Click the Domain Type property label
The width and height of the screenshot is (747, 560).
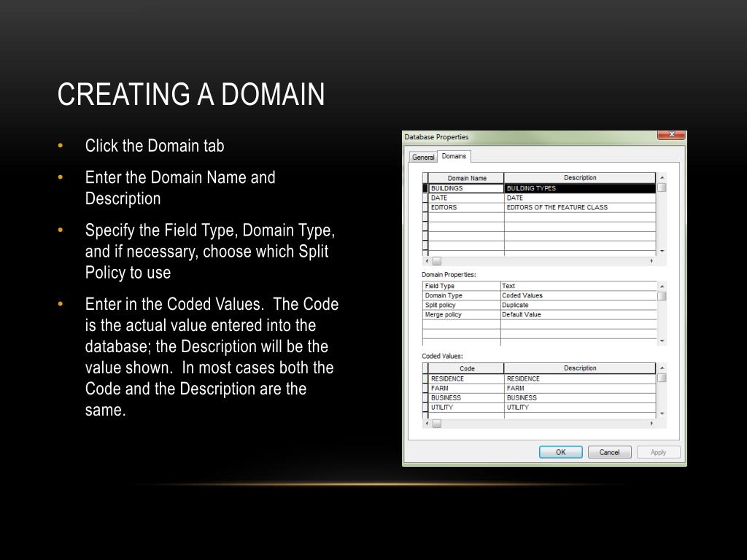[461, 295]
